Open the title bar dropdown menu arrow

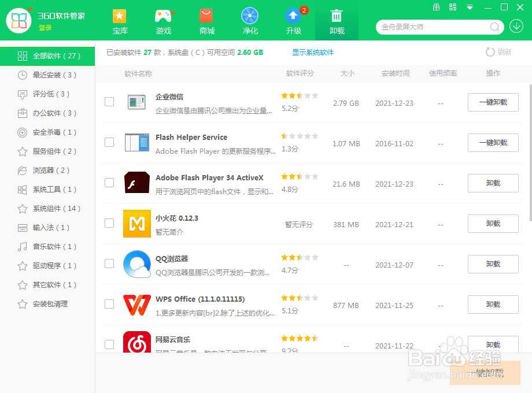coord(470,7)
